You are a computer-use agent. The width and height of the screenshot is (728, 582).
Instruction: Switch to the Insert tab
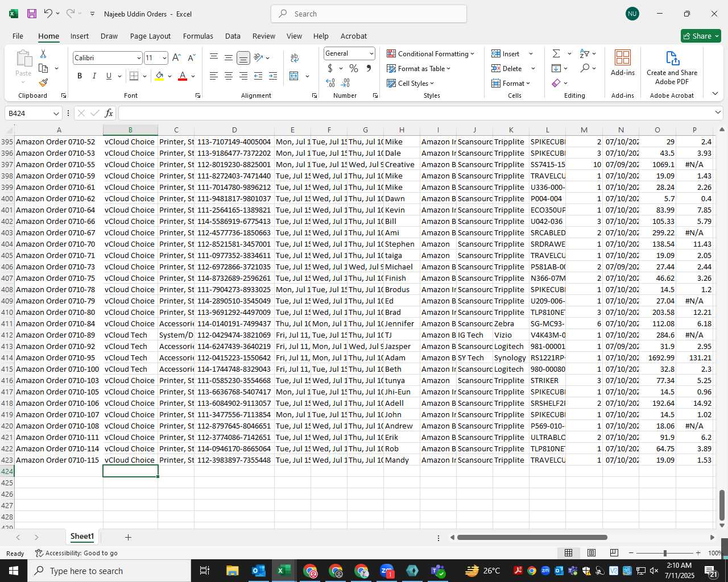[80, 36]
